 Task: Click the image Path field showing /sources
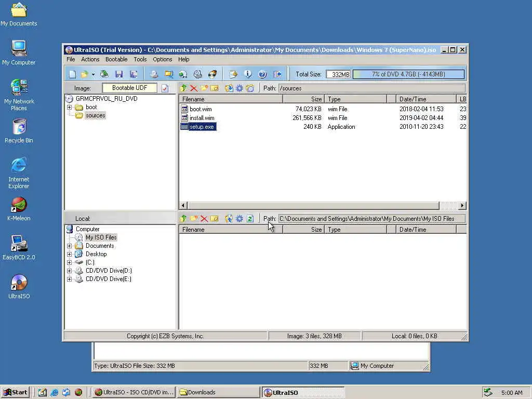372,88
